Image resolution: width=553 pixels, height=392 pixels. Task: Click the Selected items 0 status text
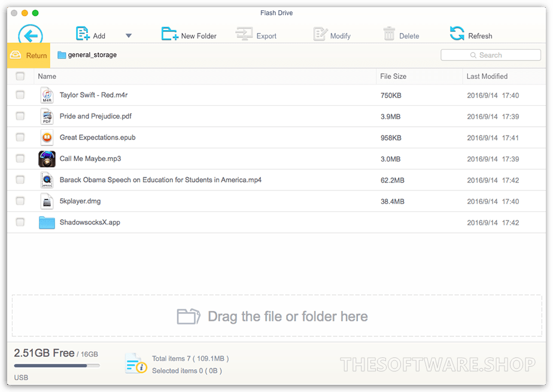(x=187, y=371)
